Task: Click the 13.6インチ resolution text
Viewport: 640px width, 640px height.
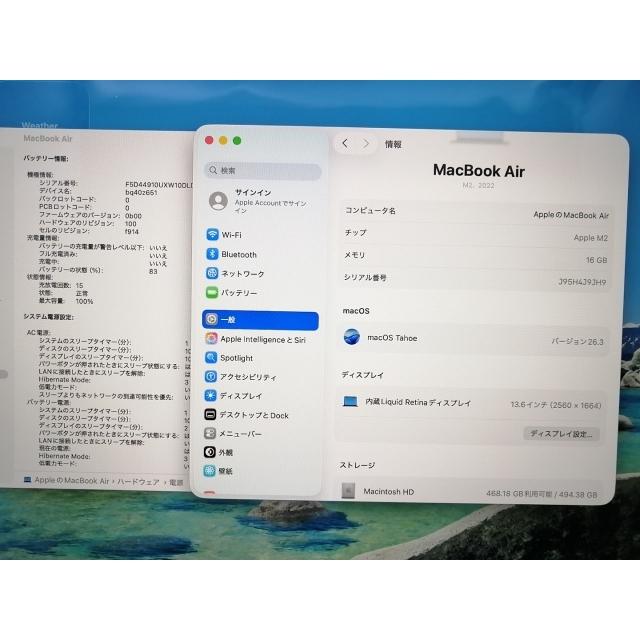Action: pos(556,405)
